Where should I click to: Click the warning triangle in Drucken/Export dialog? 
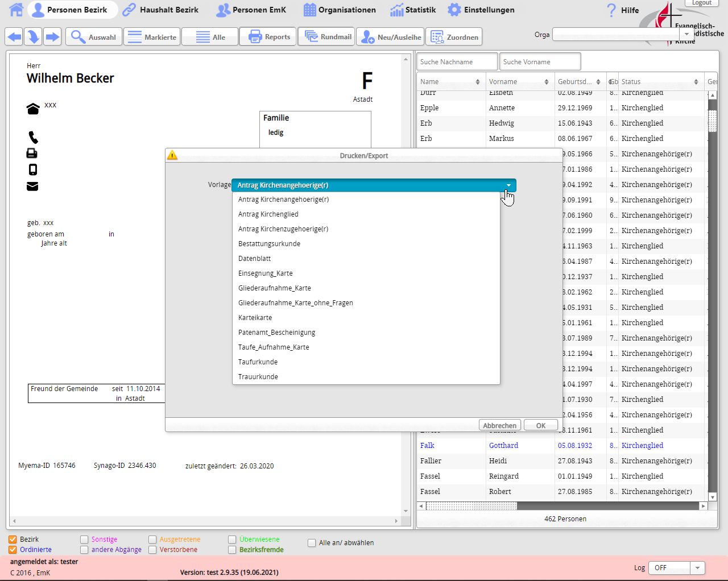(x=172, y=155)
